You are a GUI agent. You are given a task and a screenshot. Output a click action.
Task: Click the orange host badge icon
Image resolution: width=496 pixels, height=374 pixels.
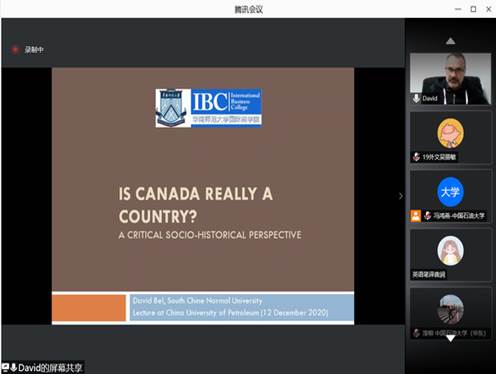pos(415,216)
